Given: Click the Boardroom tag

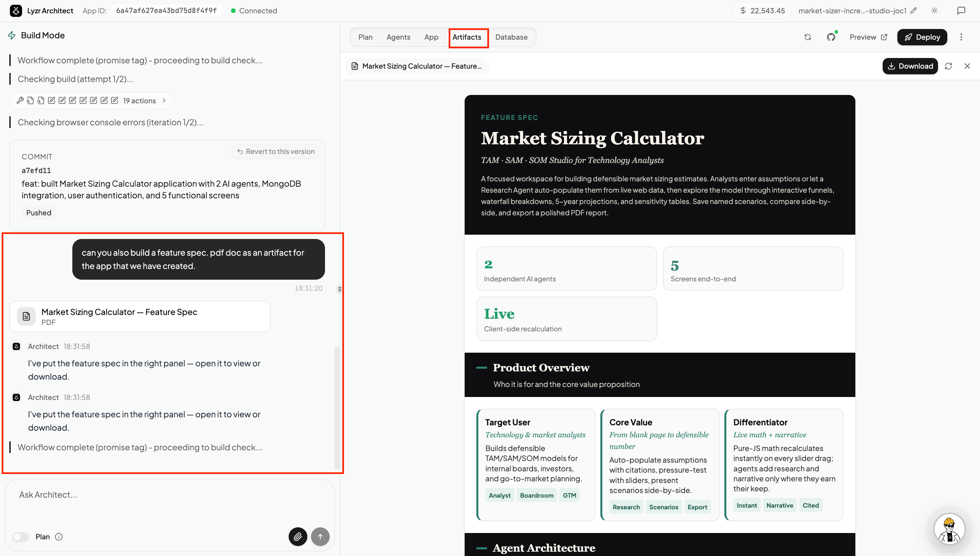Looking at the screenshot, I should [536, 495].
